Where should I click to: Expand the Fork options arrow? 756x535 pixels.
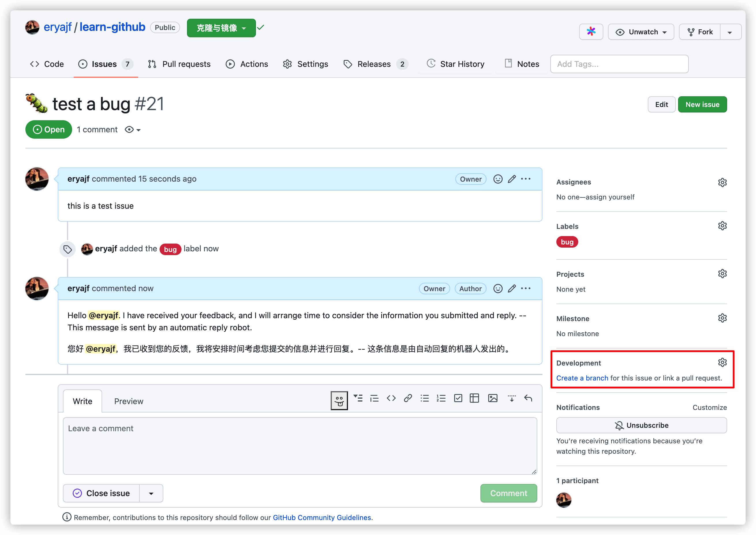tap(730, 32)
